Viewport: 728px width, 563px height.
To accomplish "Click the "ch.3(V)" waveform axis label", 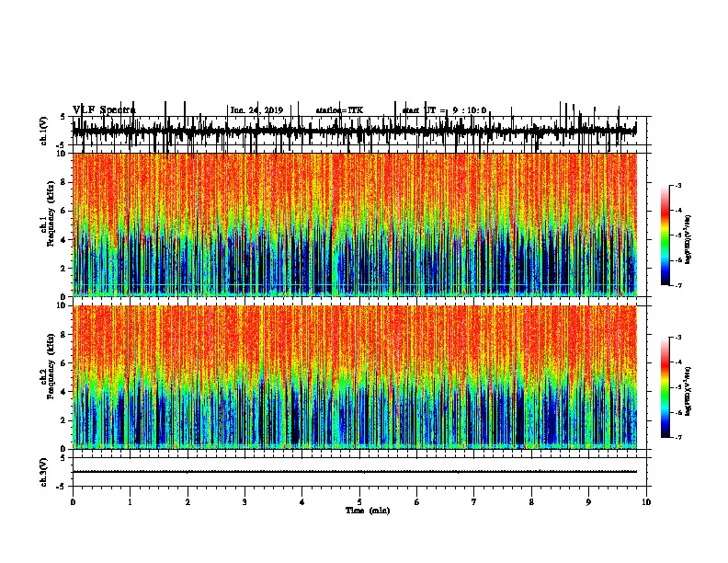I will [x=43, y=472].
